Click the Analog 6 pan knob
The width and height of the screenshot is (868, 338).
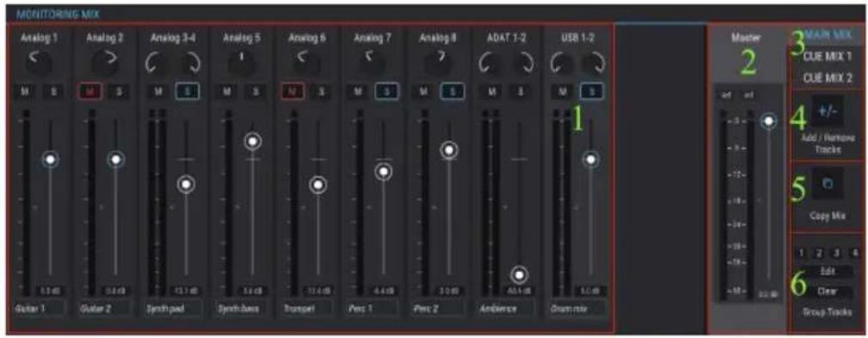(x=306, y=65)
